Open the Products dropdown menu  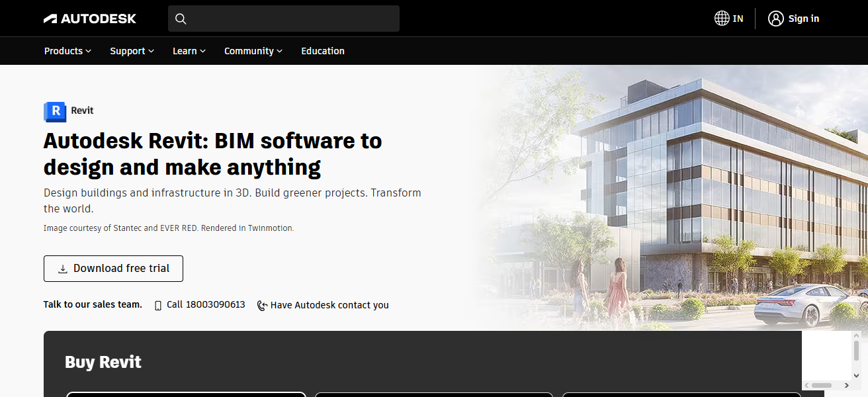tap(67, 51)
